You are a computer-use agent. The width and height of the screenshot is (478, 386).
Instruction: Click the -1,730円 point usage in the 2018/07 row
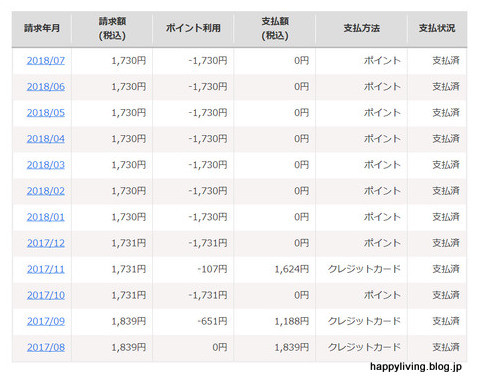pyautogui.click(x=208, y=61)
